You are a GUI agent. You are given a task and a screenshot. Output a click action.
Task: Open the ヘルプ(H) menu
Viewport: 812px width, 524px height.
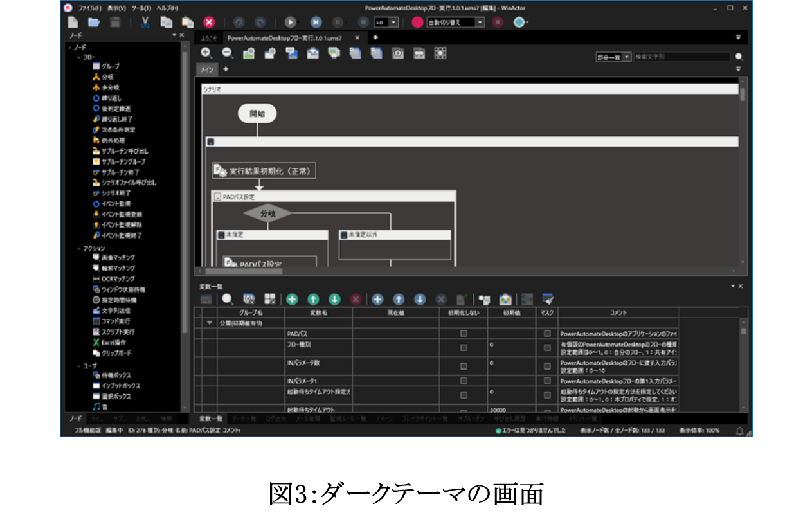pos(167,8)
